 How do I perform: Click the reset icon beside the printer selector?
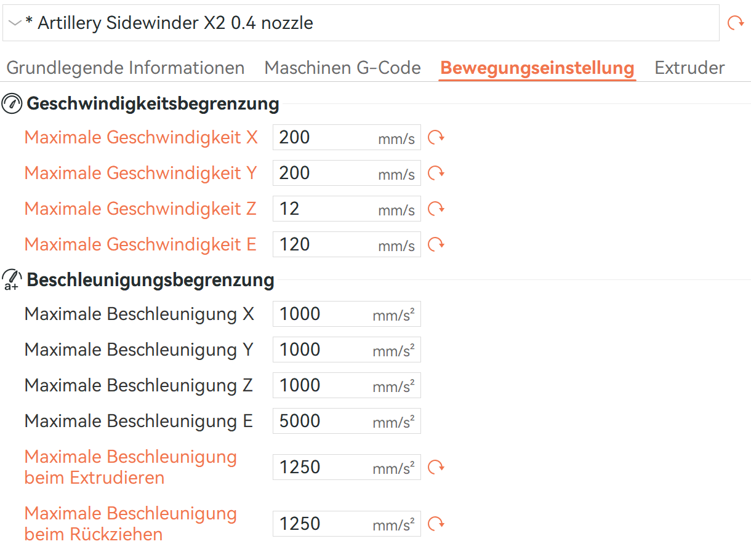click(x=737, y=22)
